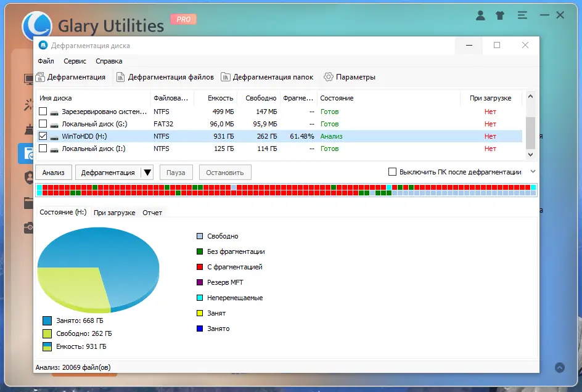
Task: Enable Выключить ПК после дефрагментации checkbox
Action: 392,171
